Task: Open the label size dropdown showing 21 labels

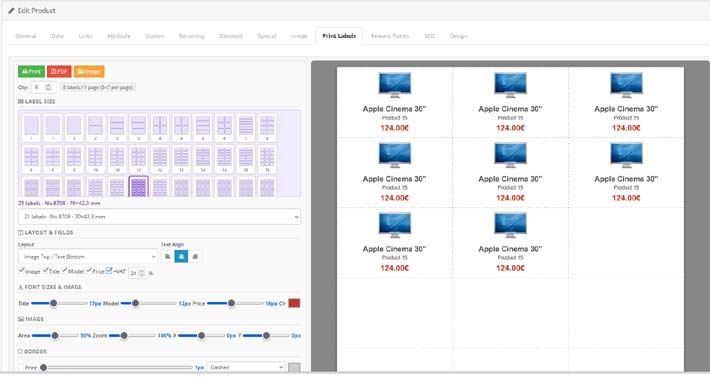Action: [159, 216]
